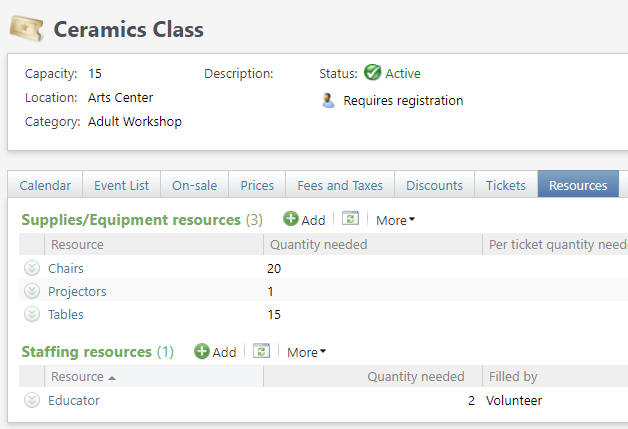
Task: Expand the Chairs resource row
Action: click(32, 269)
